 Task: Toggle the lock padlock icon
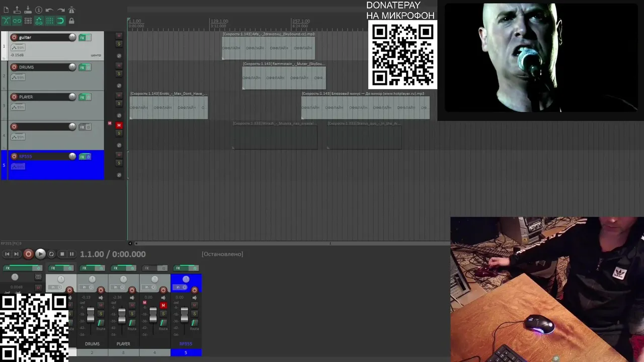point(71,21)
